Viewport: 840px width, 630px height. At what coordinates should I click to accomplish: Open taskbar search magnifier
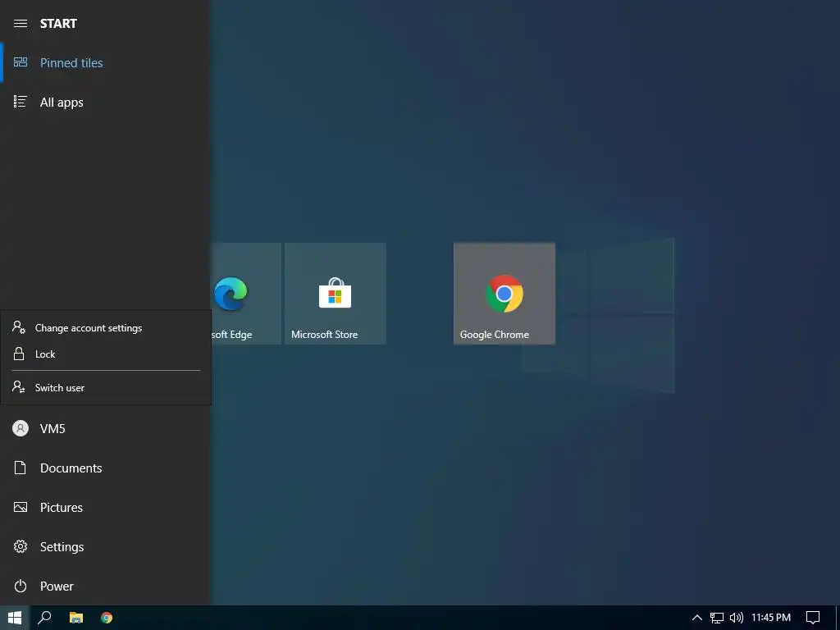point(45,618)
